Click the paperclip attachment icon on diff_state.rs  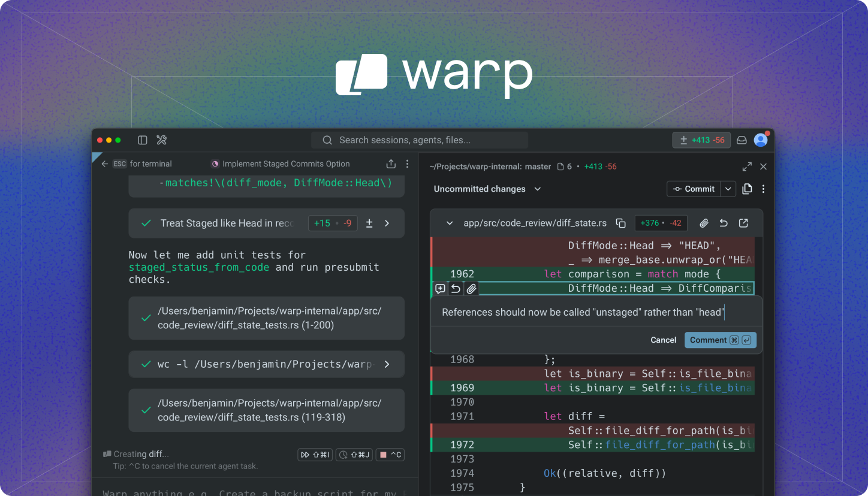click(x=704, y=223)
